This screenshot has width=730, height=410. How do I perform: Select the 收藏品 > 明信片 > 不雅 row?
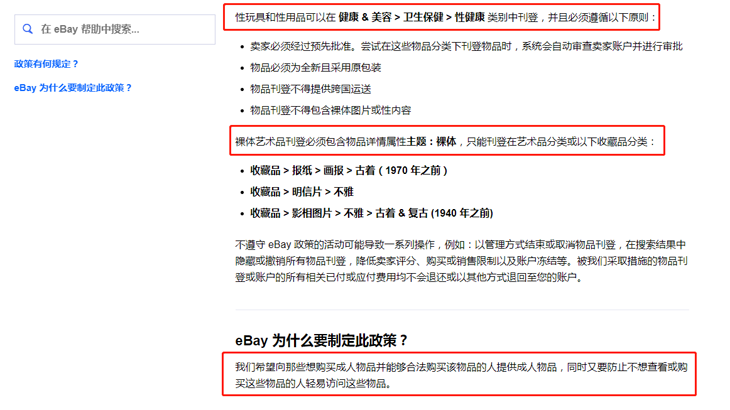tap(302, 192)
